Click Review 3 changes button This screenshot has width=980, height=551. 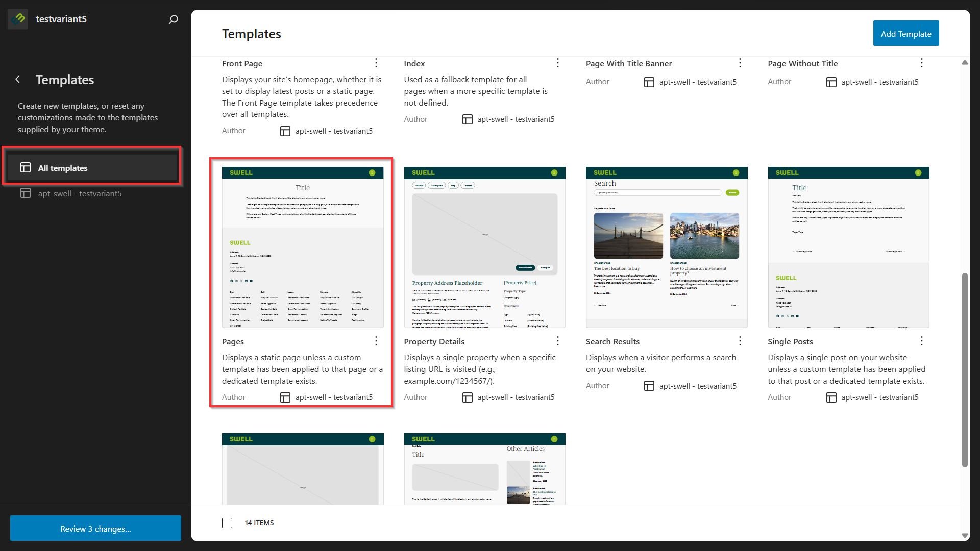95,528
